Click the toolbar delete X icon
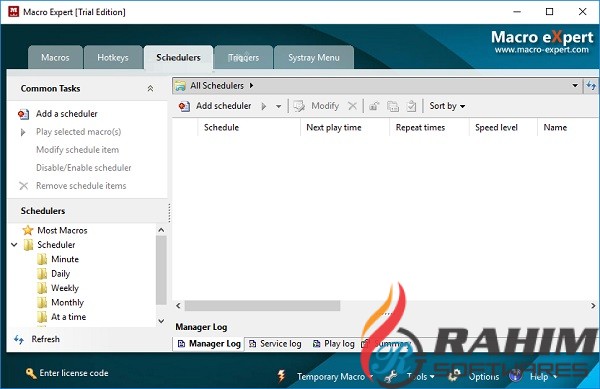 click(x=352, y=106)
